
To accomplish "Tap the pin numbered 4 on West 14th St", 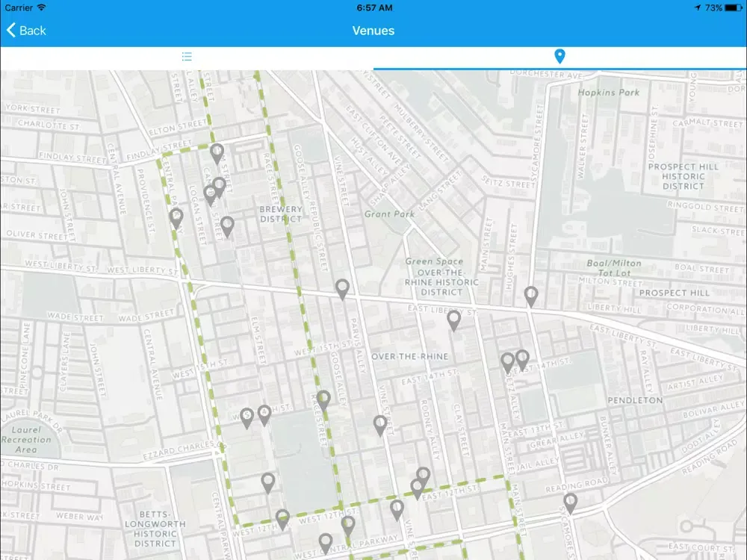I will (x=264, y=415).
